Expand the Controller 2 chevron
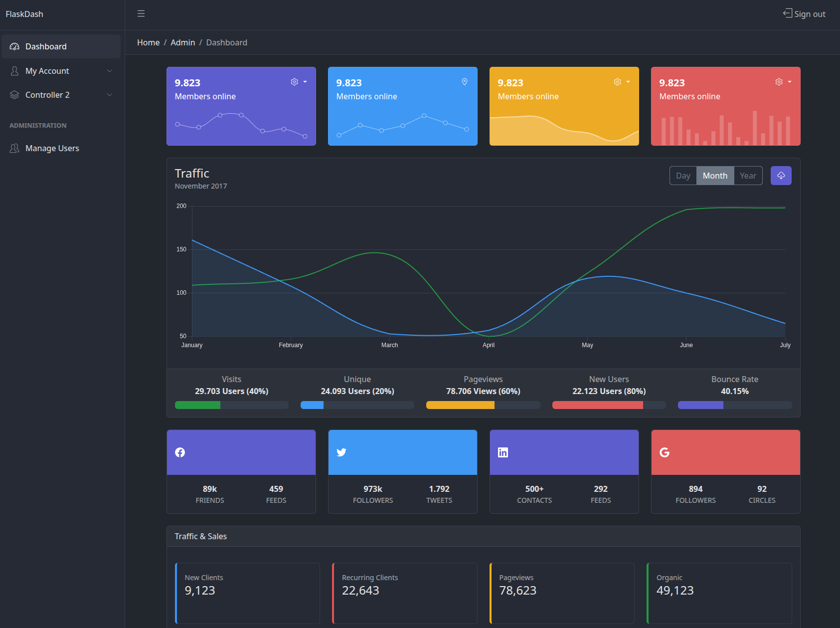This screenshot has height=628, width=840. click(x=110, y=95)
